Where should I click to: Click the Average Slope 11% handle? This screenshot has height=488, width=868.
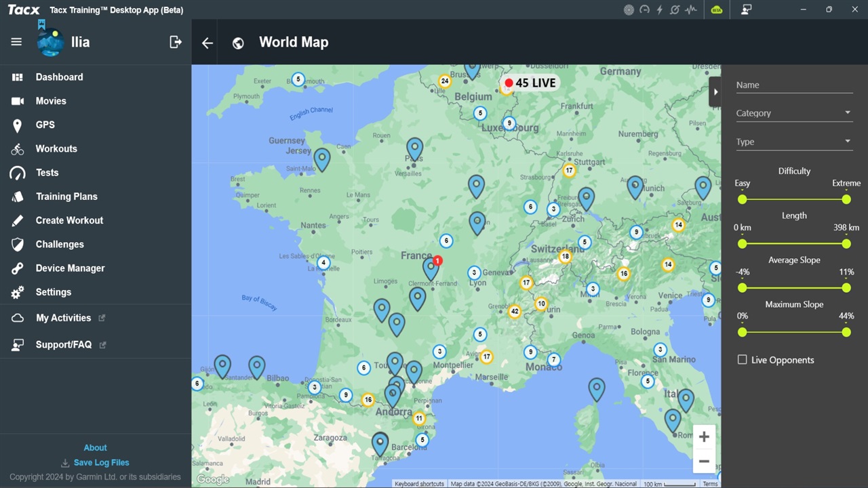pos(846,288)
